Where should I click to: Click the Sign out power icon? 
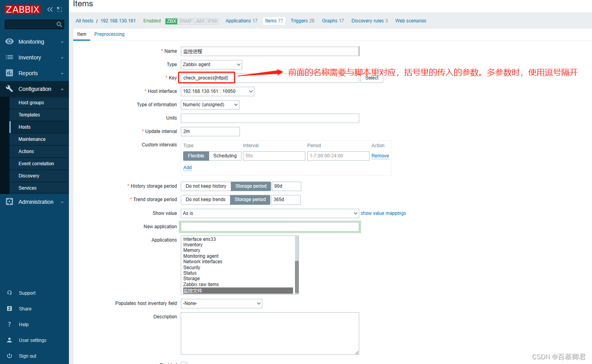tap(9, 356)
